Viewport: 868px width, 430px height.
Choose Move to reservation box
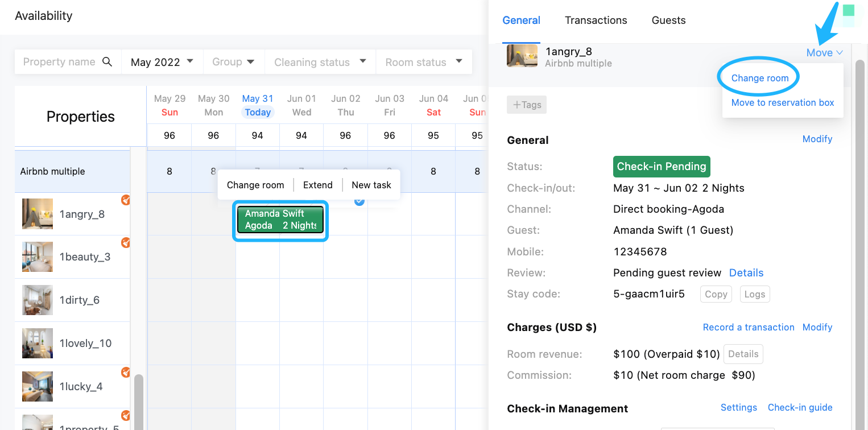click(783, 102)
